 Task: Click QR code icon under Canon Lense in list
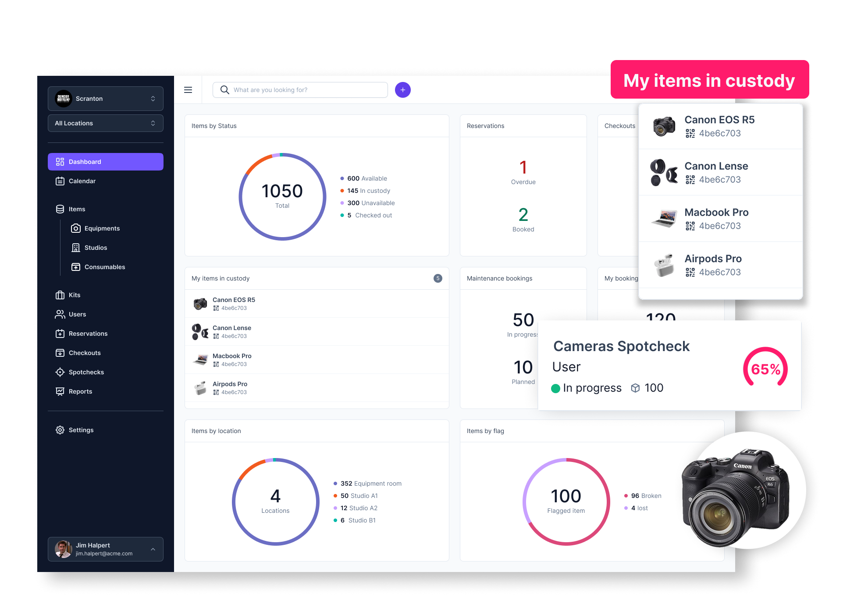[x=216, y=336]
